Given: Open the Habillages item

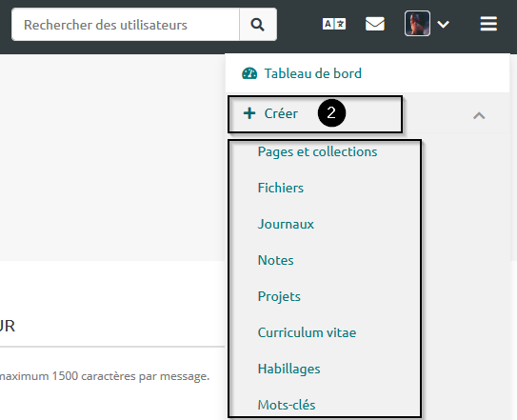Looking at the screenshot, I should point(288,369).
